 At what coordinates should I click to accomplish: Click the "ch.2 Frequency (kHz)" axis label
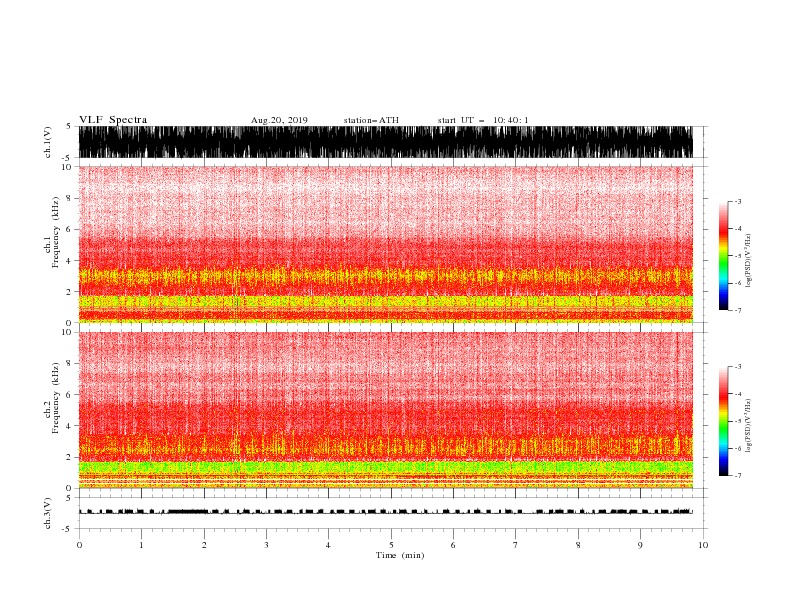(52, 398)
